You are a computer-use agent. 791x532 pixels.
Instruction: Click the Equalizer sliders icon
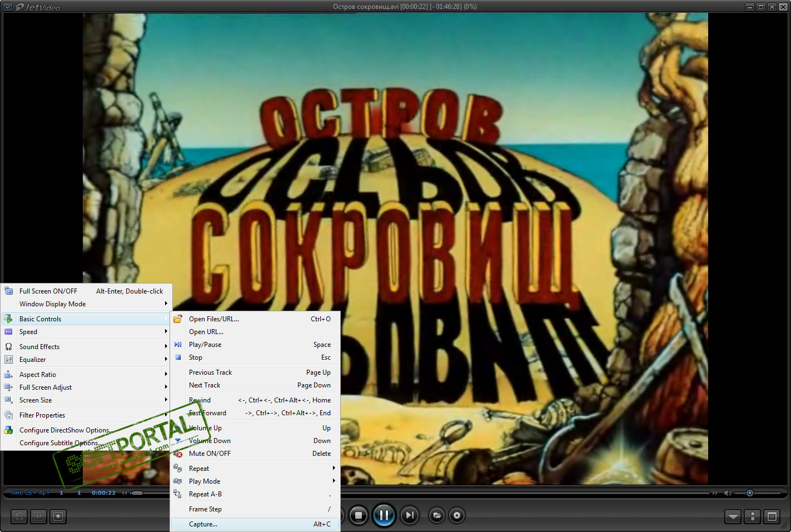[x=8, y=360]
